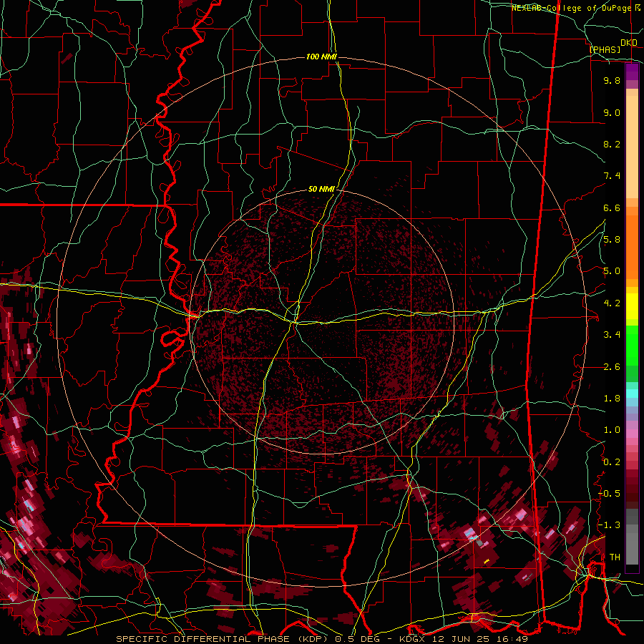The image size is (644, 644).
Task: Pick the cyan segment of the color bar
Action: point(632,394)
